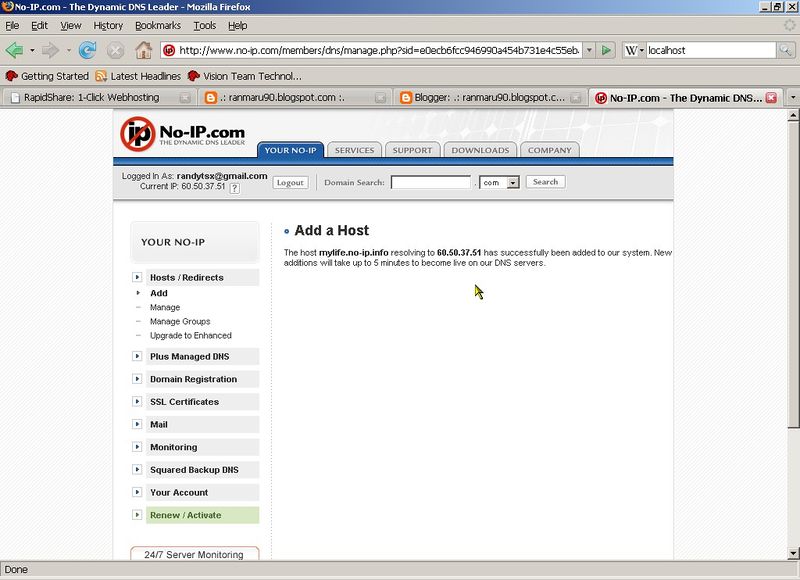Viewport: 800px width, 580px height.
Task: Open the back history dropdown arrow
Action: (x=32, y=50)
